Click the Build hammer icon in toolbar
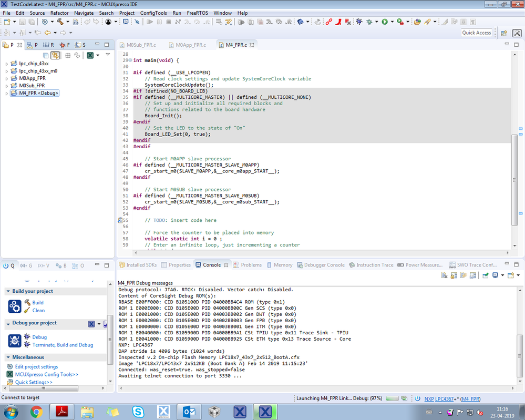The height and width of the screenshot is (420, 525). coord(60,22)
